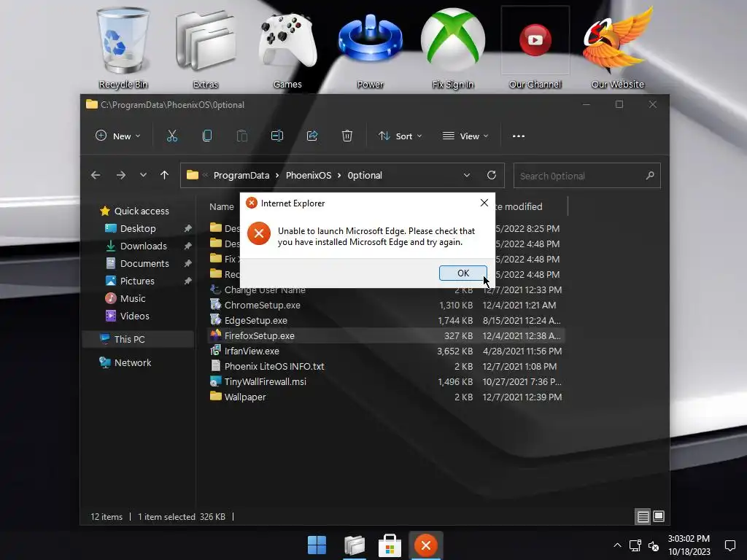
Task: Open the notification center icon
Action: pos(729,545)
